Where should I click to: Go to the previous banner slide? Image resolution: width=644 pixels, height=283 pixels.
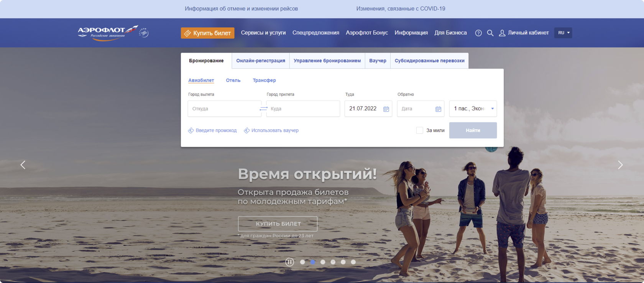(23, 165)
